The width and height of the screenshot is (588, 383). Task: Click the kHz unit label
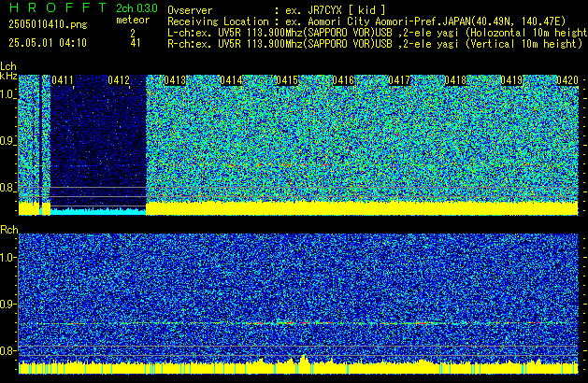[8, 76]
